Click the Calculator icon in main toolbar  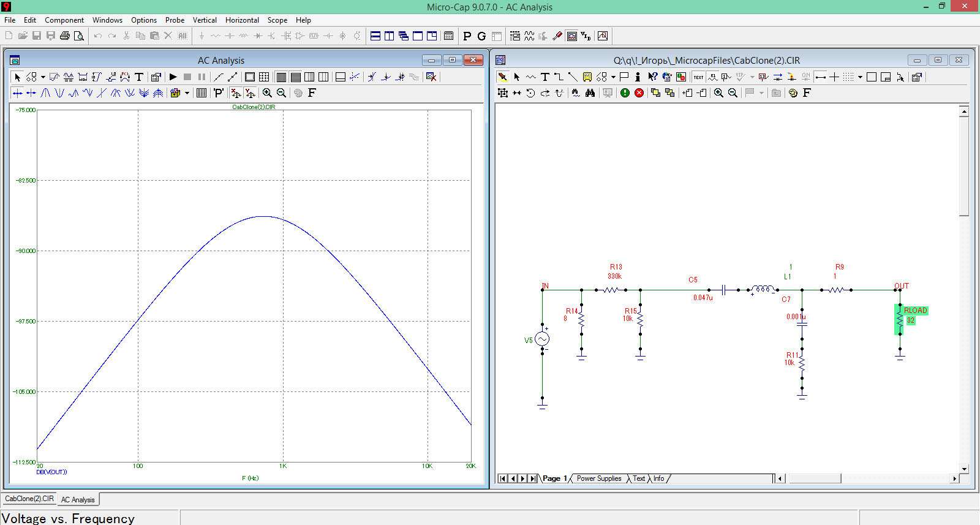pos(448,36)
